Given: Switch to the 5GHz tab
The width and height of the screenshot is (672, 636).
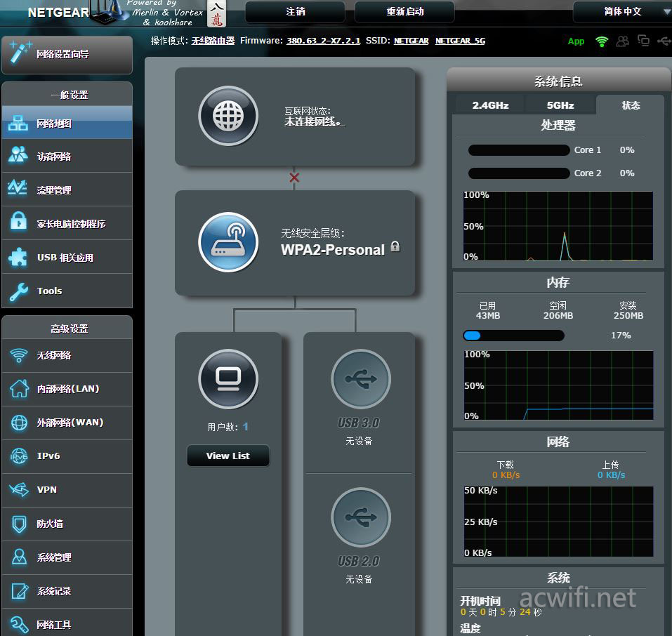Looking at the screenshot, I should pos(560,105).
